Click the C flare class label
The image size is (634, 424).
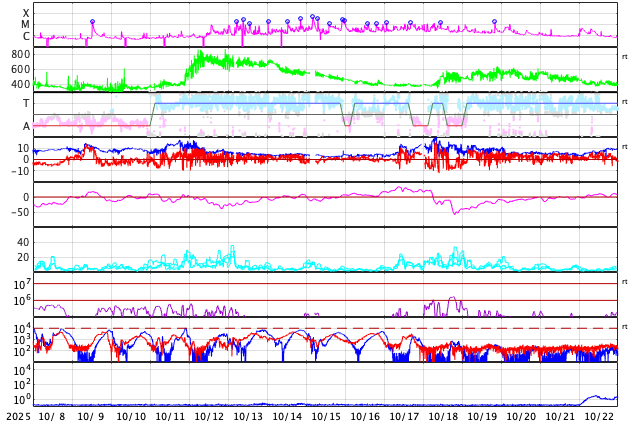pos(26,37)
